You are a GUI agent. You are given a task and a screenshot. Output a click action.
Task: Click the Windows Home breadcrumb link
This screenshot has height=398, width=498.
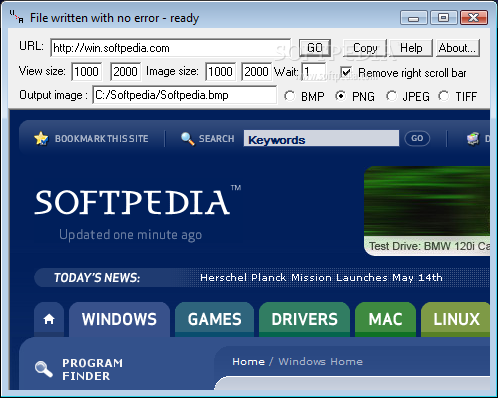(321, 362)
